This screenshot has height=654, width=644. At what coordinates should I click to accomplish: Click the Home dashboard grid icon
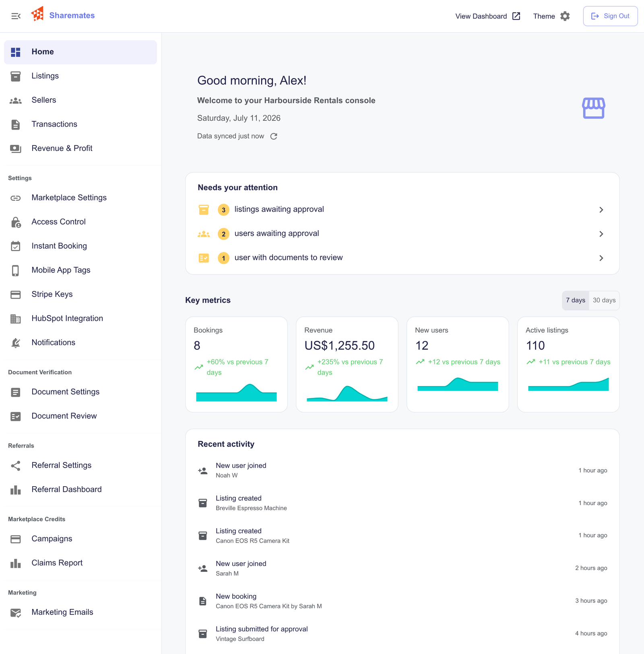click(x=16, y=52)
